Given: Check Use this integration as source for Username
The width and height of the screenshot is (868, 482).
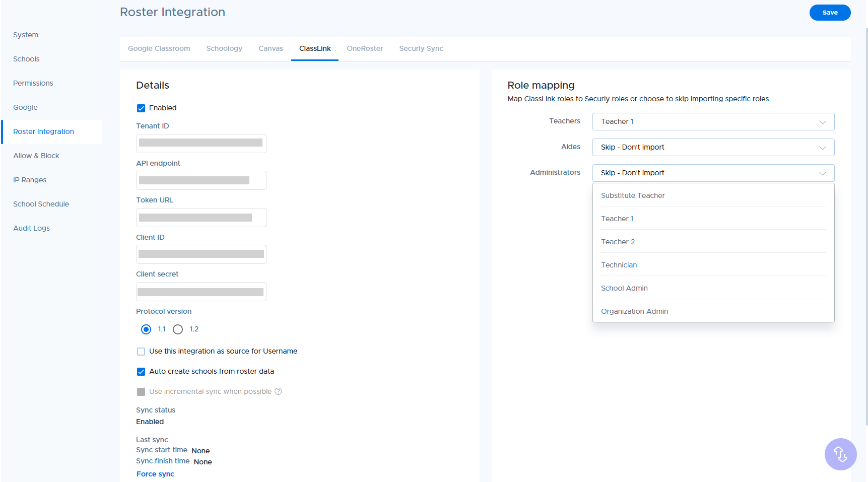Looking at the screenshot, I should (141, 352).
